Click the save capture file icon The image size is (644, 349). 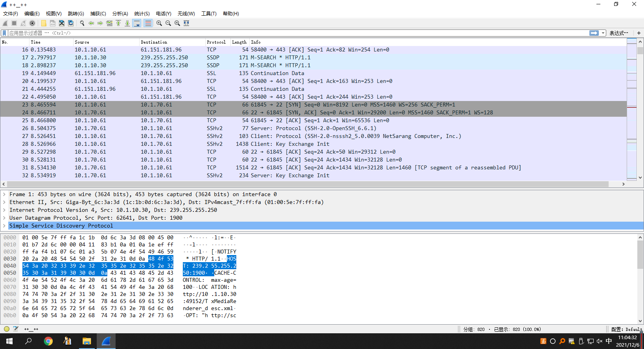click(53, 23)
